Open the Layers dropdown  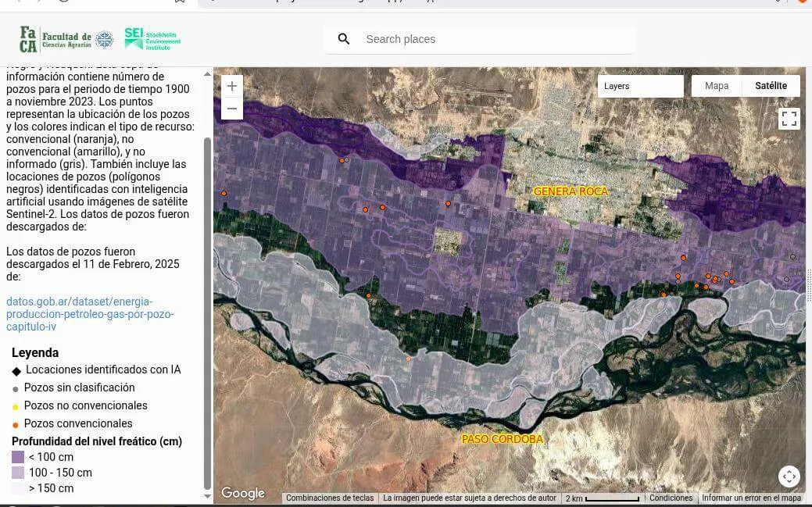pyautogui.click(x=640, y=86)
